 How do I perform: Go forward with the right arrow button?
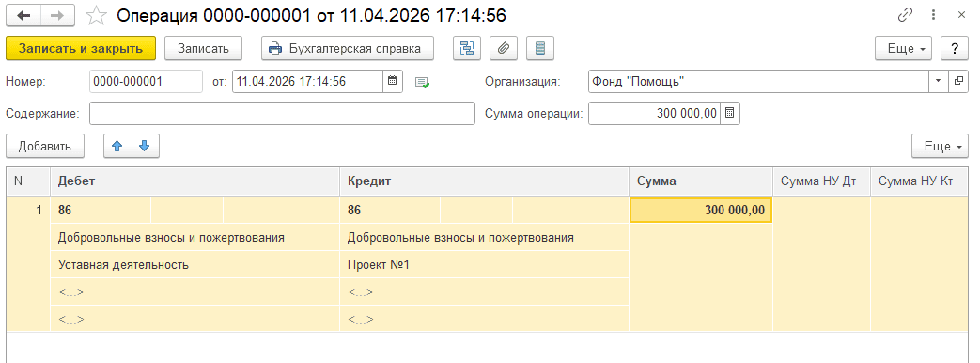pyautogui.click(x=57, y=15)
